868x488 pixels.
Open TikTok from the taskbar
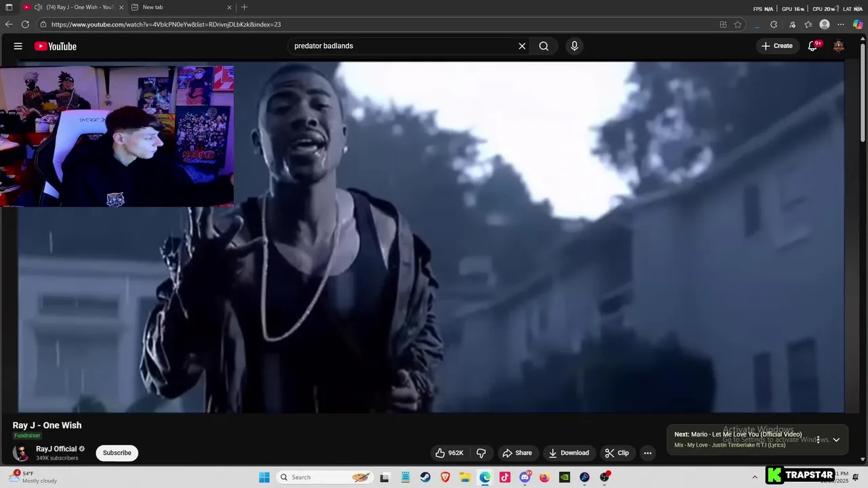click(505, 477)
